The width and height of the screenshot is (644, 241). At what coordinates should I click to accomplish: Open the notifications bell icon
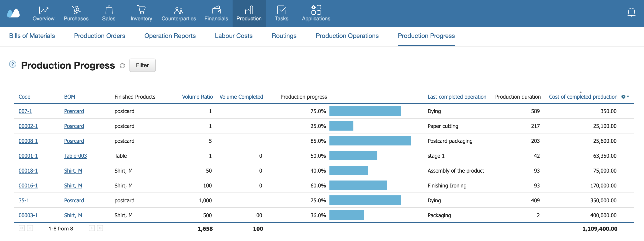631,12
